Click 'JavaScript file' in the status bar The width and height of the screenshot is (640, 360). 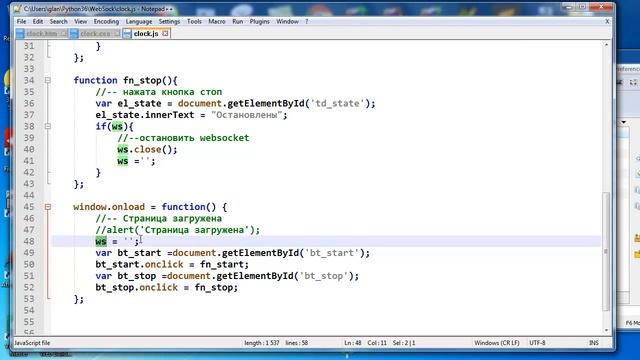(32, 343)
